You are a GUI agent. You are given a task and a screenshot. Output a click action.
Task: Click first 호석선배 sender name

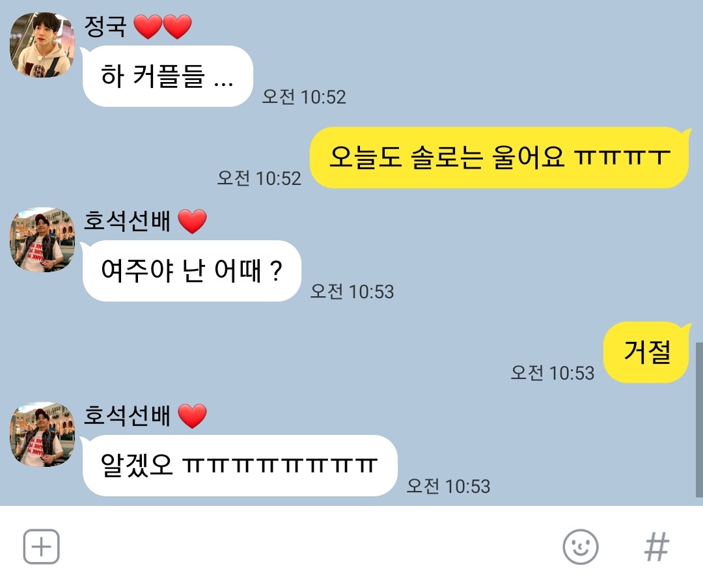pyautogui.click(x=127, y=221)
